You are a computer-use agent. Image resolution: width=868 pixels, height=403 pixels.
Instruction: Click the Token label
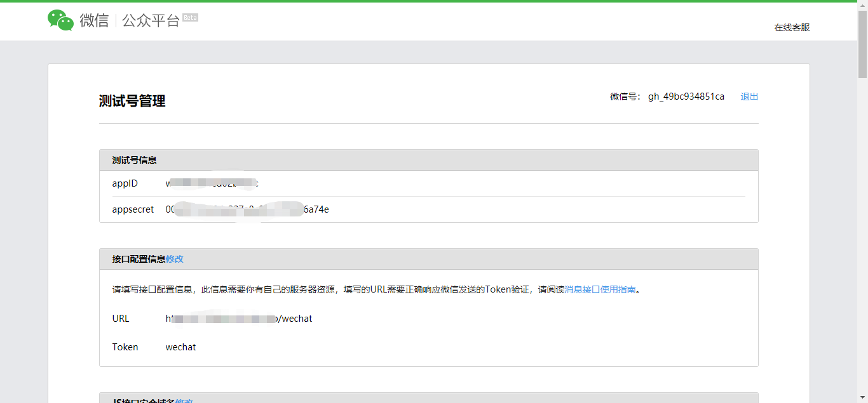(x=125, y=347)
